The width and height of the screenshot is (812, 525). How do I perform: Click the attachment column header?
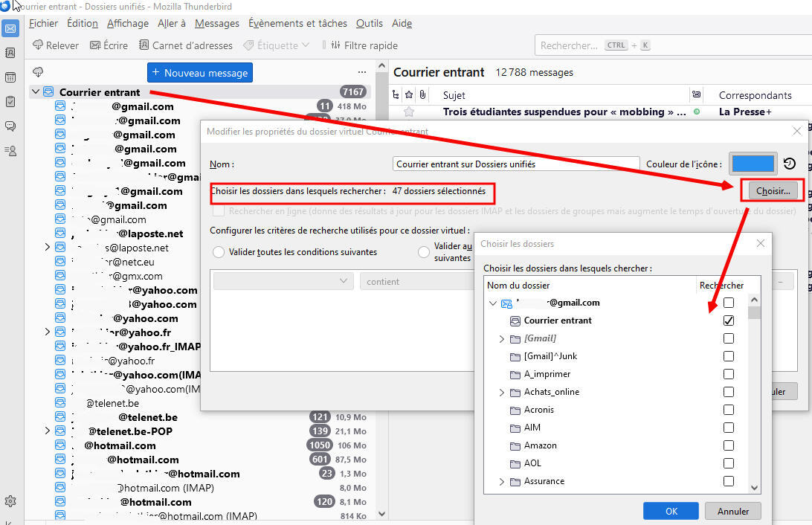(x=422, y=94)
